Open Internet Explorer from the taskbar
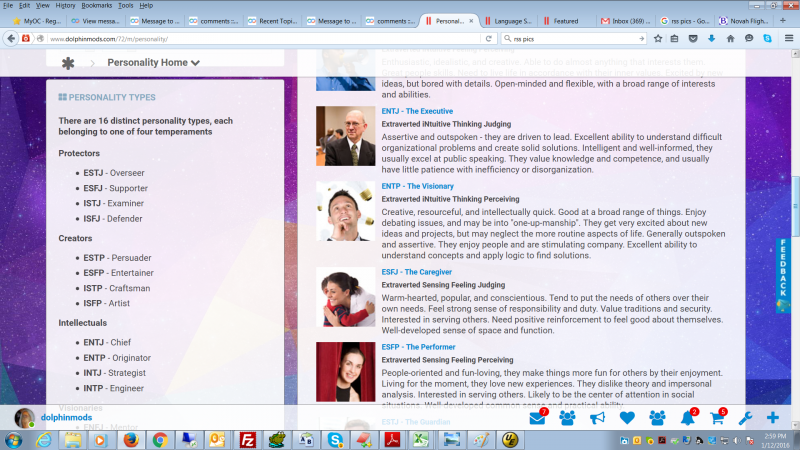This screenshot has height=450, width=800. 44,440
